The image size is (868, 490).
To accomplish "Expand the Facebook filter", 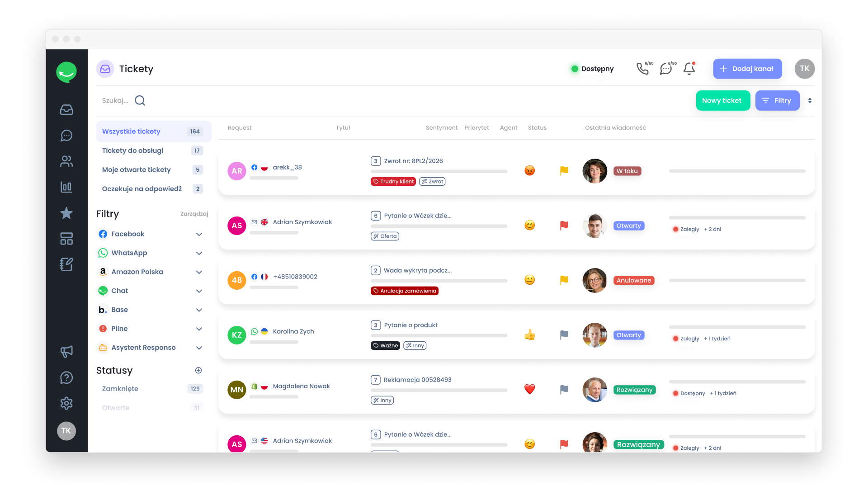I will tap(199, 234).
